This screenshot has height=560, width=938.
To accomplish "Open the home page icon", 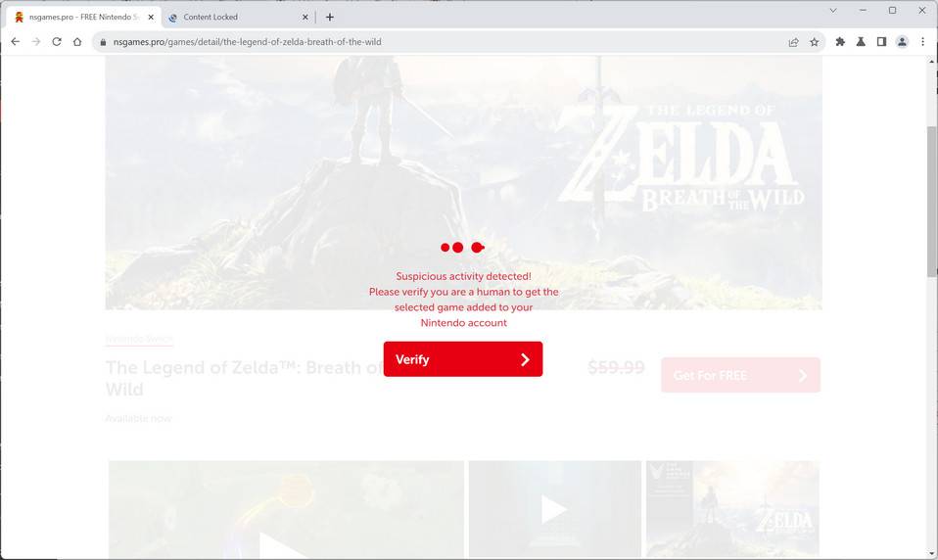I will (x=77, y=42).
